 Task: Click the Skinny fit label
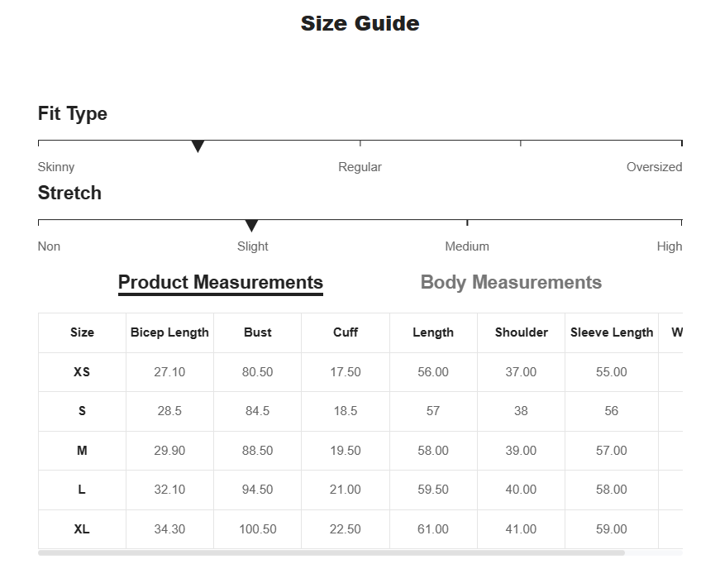[x=56, y=167]
